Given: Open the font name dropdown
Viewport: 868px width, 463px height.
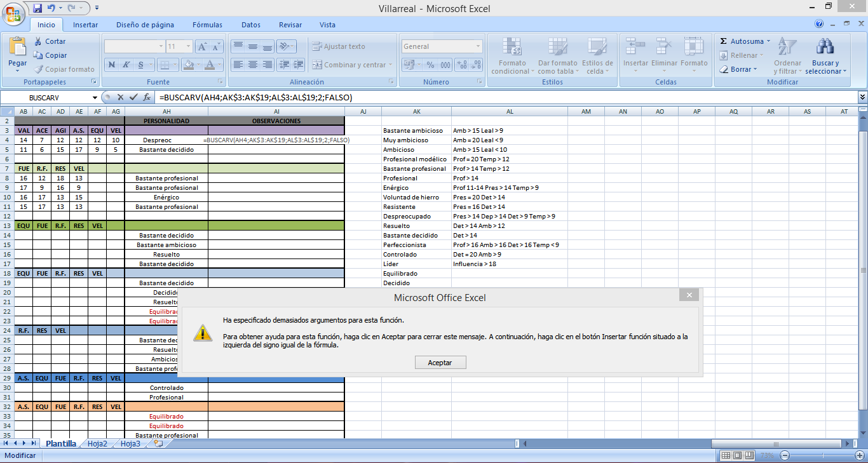Looking at the screenshot, I should pyautogui.click(x=161, y=46).
